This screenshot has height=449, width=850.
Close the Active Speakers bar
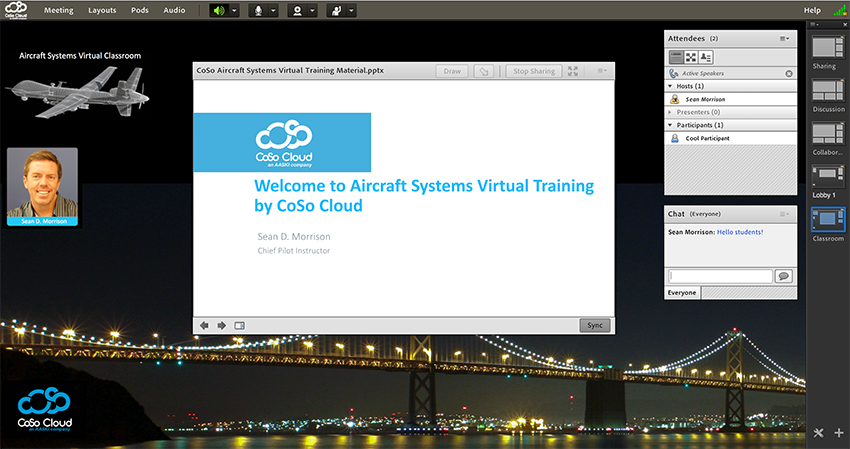[789, 74]
